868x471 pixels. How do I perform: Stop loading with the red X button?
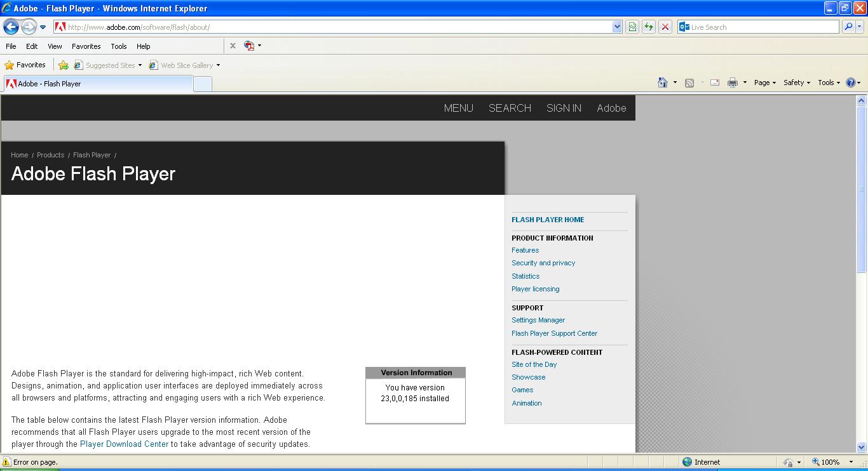pyautogui.click(x=665, y=27)
